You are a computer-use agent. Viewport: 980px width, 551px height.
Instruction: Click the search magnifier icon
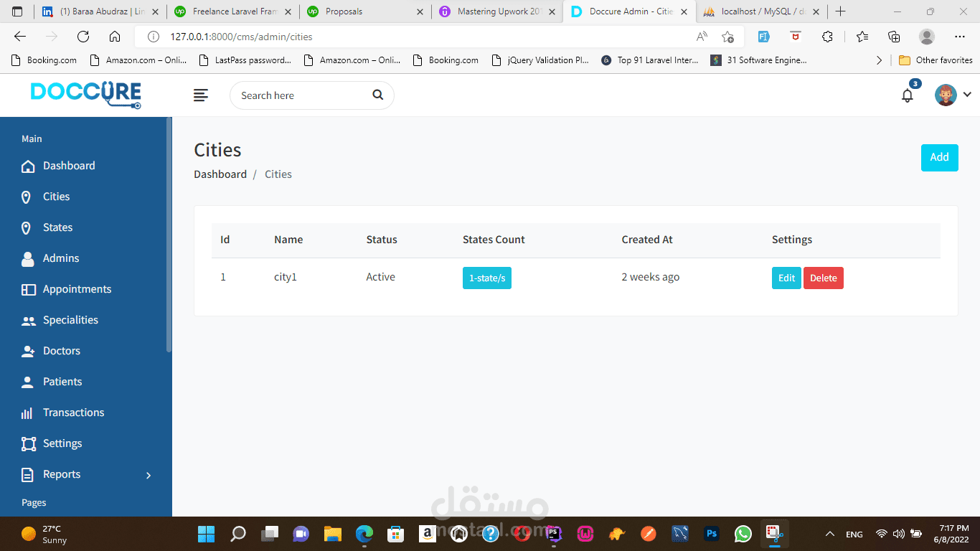[x=377, y=95]
